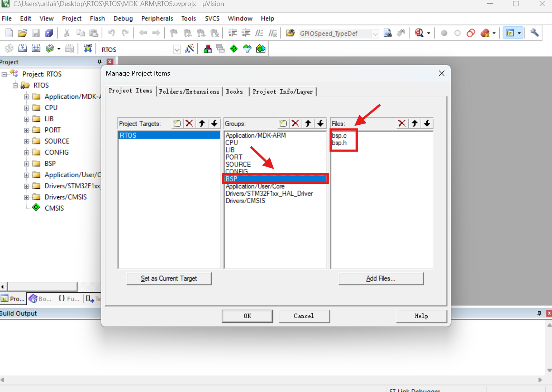This screenshot has width=552, height=392.
Task: Open the Batch Build dropdown arrow
Action: click(x=59, y=49)
